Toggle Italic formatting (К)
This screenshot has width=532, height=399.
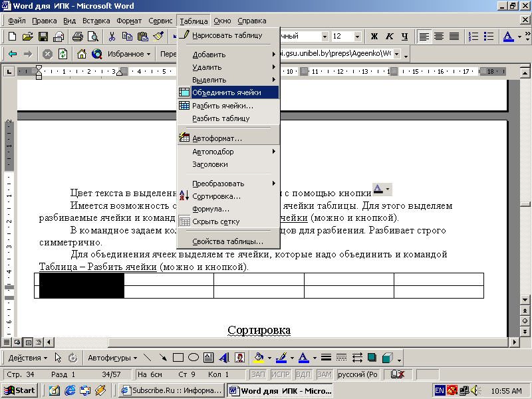click(x=390, y=36)
